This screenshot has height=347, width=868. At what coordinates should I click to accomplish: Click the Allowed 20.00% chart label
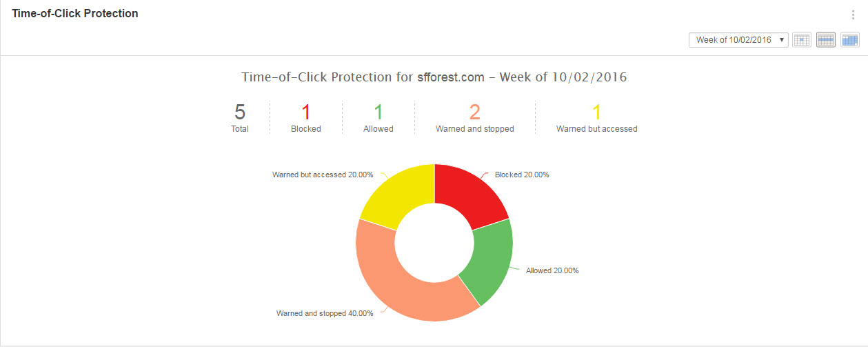coord(552,270)
